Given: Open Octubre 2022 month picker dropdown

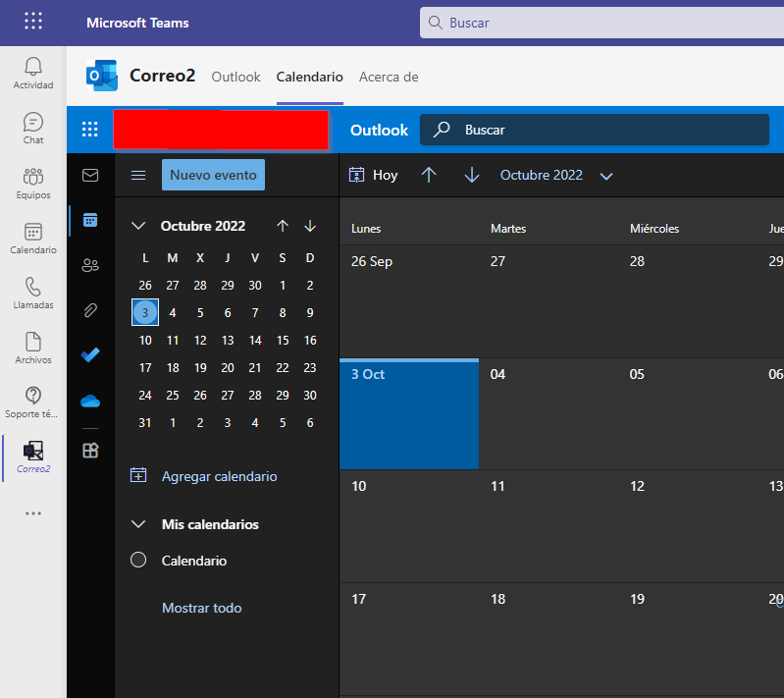Looking at the screenshot, I should pyautogui.click(x=556, y=175).
